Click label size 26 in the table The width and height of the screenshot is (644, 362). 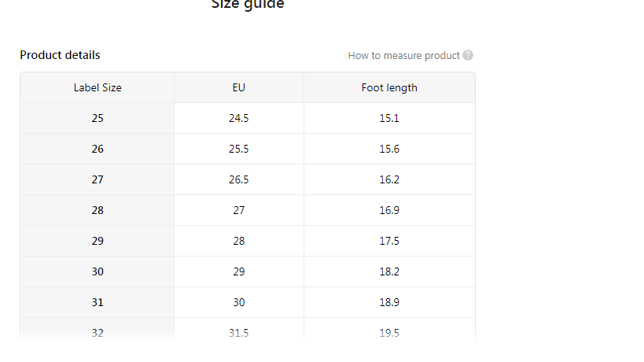click(98, 149)
